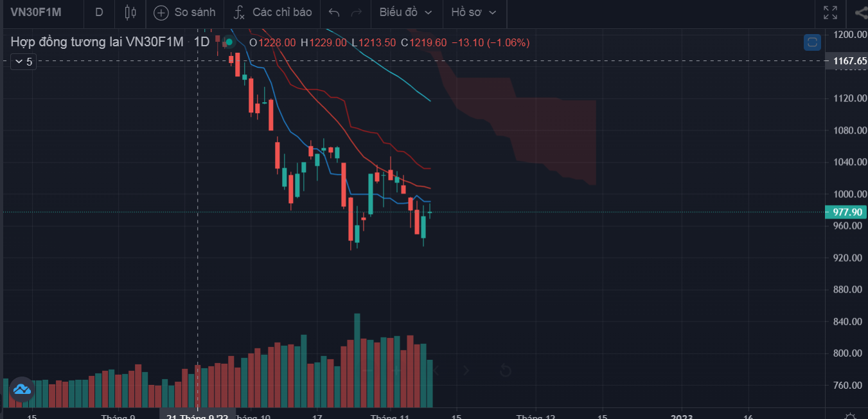Open the Biểu đồ dropdown menu
The image size is (868, 419).
[x=405, y=12]
